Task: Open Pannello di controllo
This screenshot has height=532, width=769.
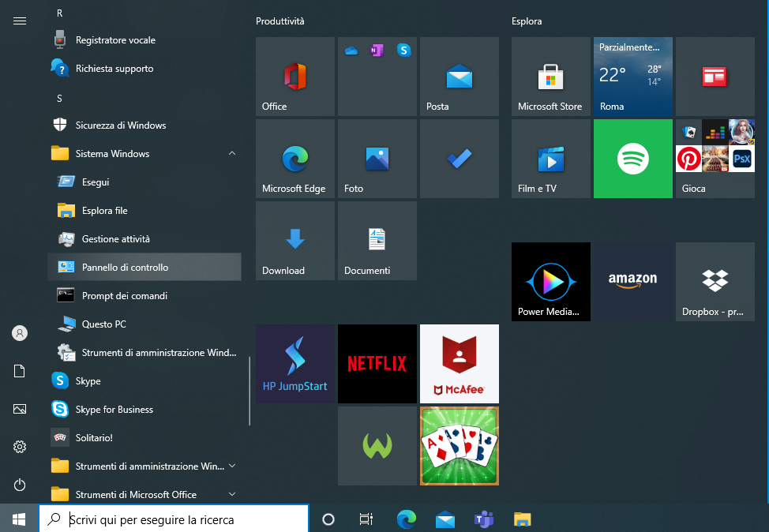Action: (144, 268)
